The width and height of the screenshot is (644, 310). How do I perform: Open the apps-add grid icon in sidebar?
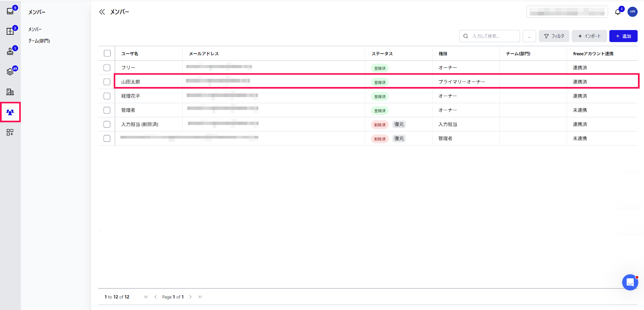[10, 132]
